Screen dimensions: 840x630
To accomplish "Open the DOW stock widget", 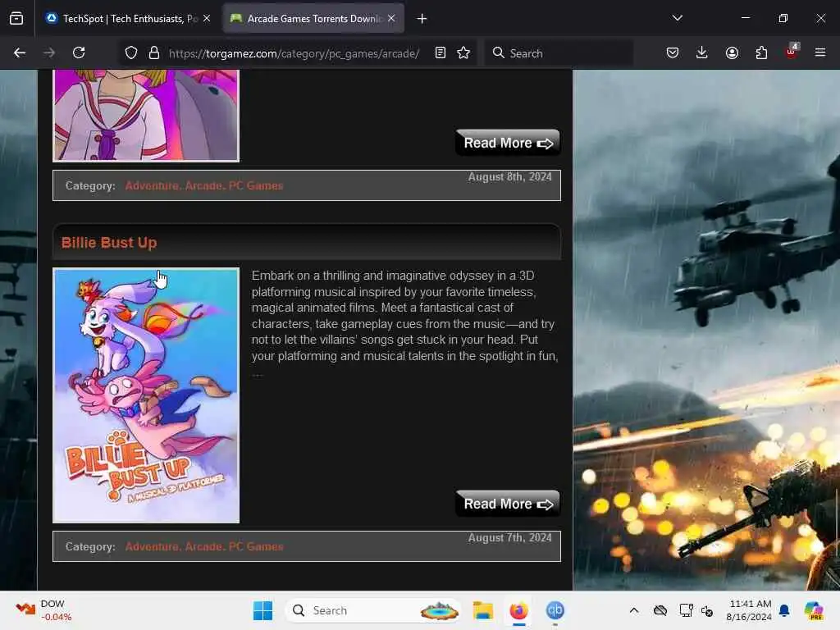I will coord(44,610).
